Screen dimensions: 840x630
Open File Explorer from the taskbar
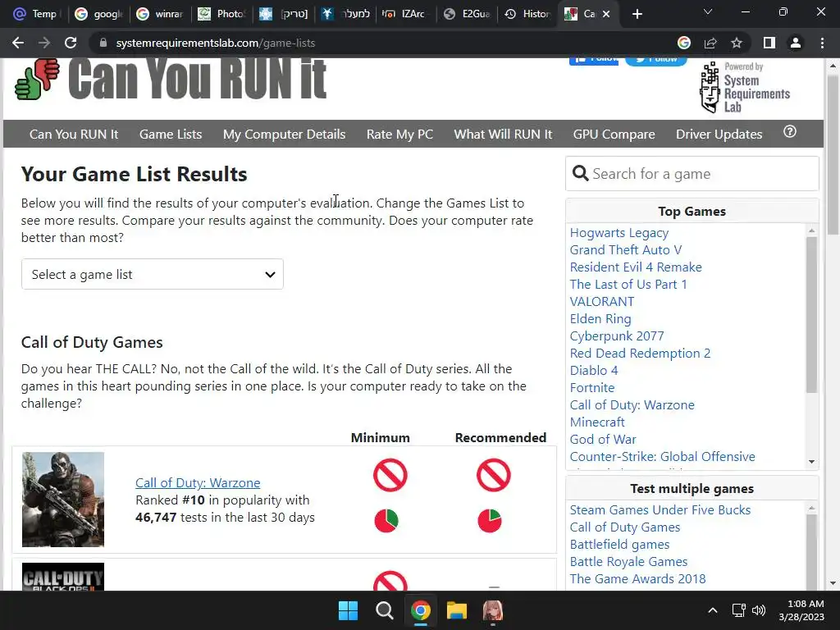[457, 610]
